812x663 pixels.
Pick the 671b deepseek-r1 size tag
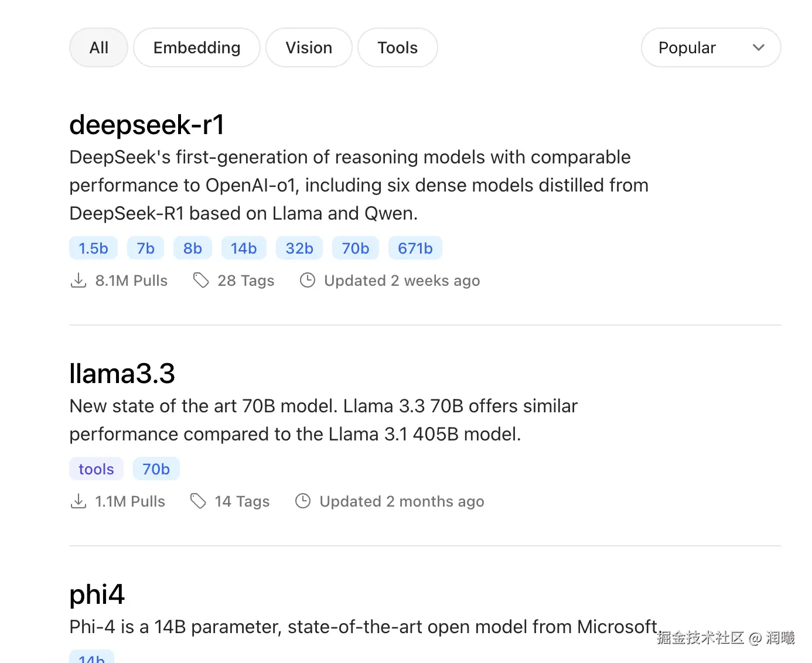point(415,248)
